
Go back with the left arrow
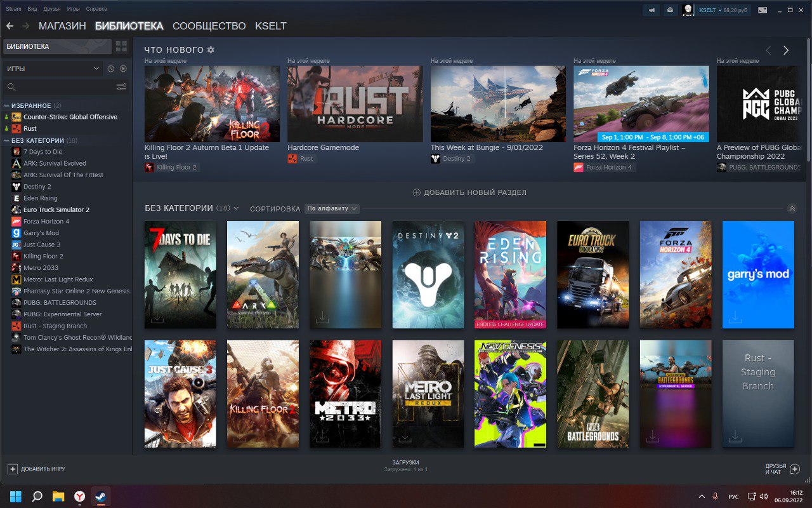[x=10, y=26]
